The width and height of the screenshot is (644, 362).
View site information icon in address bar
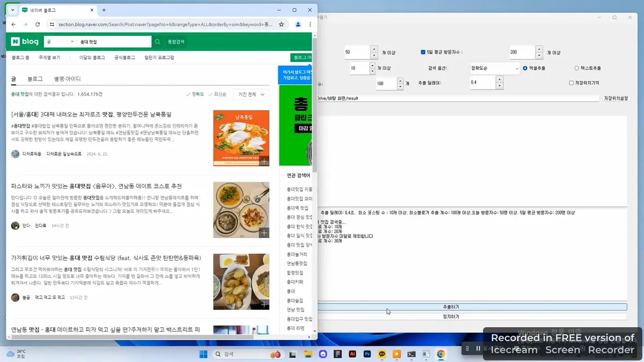click(52, 24)
